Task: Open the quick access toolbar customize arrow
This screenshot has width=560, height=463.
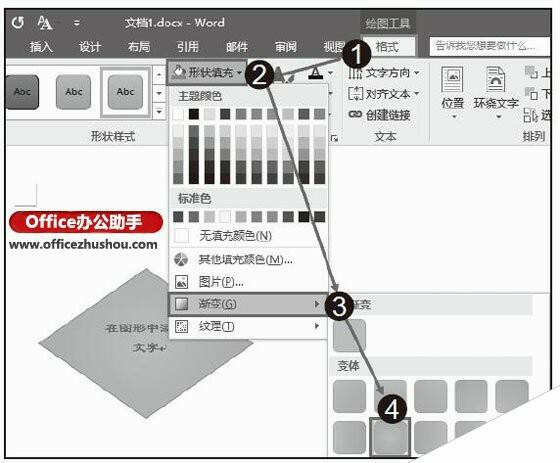Action: pyautogui.click(x=76, y=23)
